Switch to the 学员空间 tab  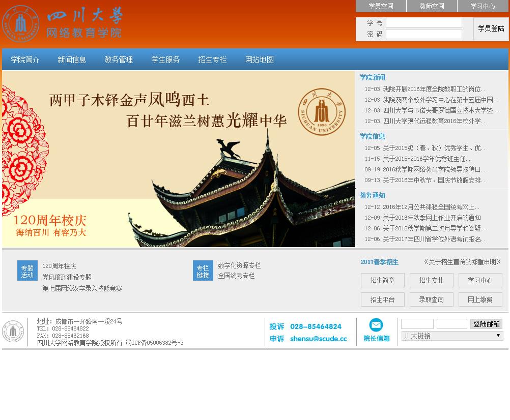(x=381, y=6)
